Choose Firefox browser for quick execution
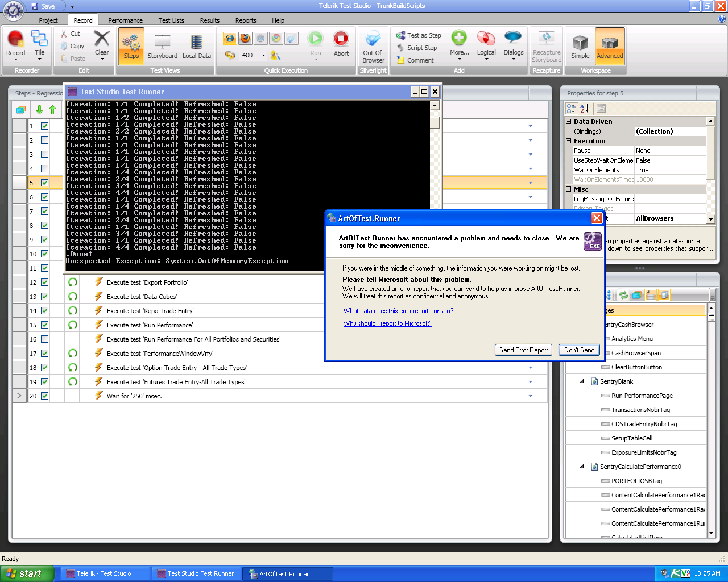728x582 pixels. coord(245,38)
